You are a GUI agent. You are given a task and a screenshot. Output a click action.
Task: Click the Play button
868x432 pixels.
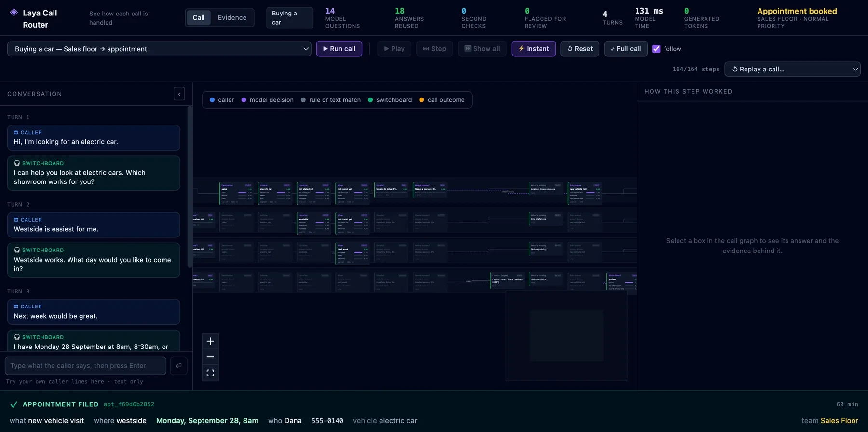click(394, 49)
